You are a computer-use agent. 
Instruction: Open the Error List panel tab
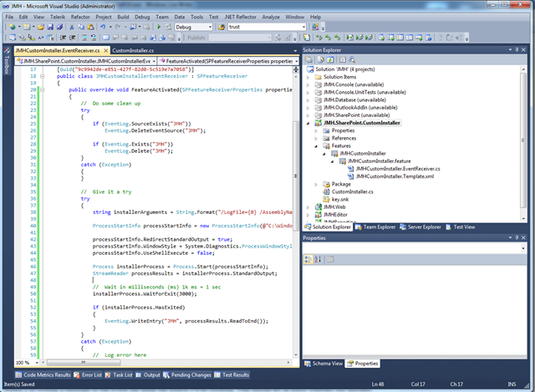tap(89, 375)
